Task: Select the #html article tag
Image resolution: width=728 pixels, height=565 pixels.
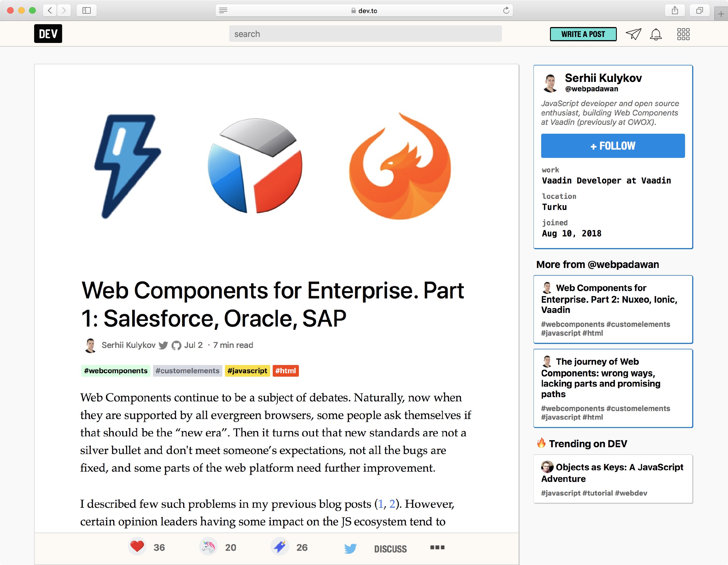Action: (x=286, y=371)
